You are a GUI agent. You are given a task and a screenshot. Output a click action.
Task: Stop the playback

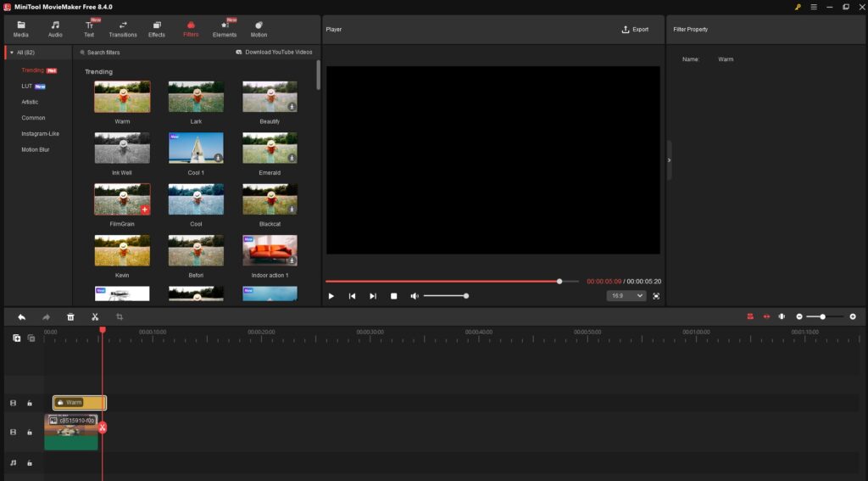coord(393,296)
